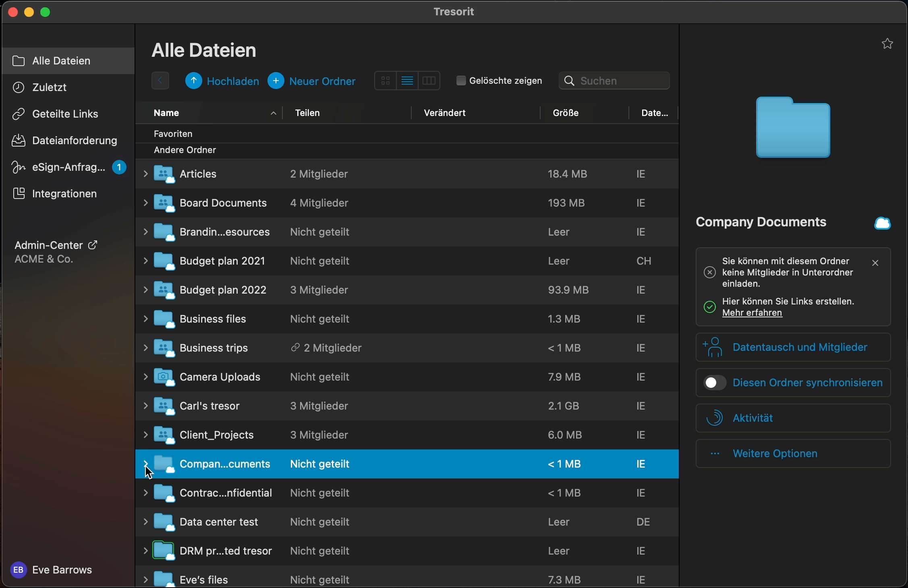Expand the Camera Uploads folder
Viewport: 908px width, 588px height.
pyautogui.click(x=146, y=377)
